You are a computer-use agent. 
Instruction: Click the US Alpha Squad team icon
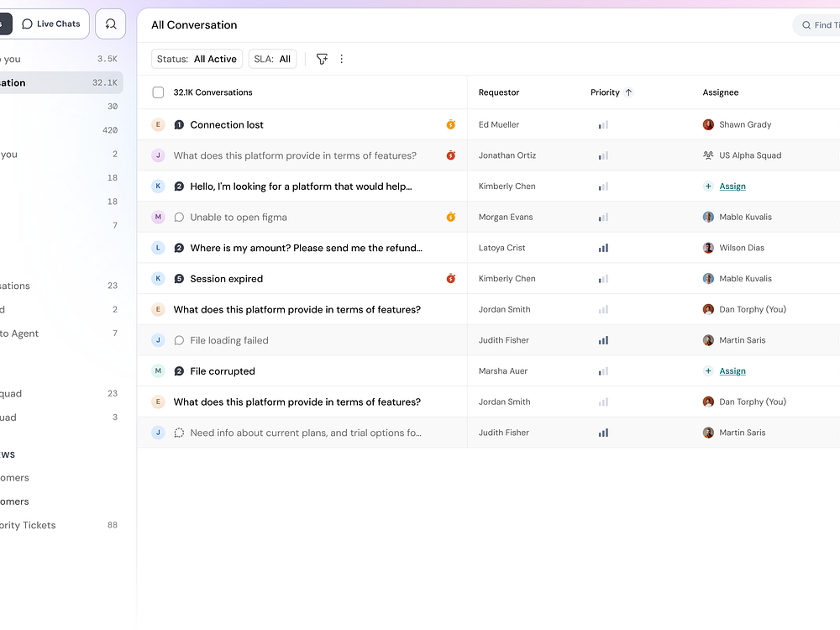[708, 155]
